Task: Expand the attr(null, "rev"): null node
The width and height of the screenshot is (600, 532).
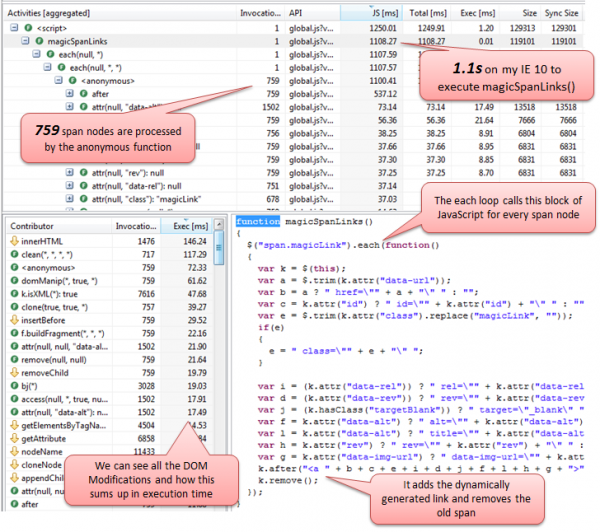Action: pos(70,173)
